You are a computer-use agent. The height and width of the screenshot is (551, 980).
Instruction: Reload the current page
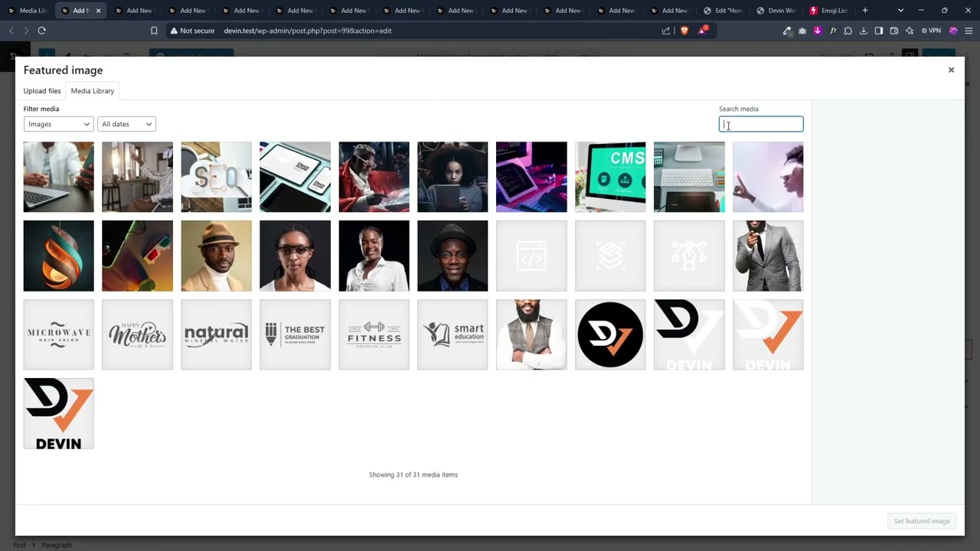point(42,31)
